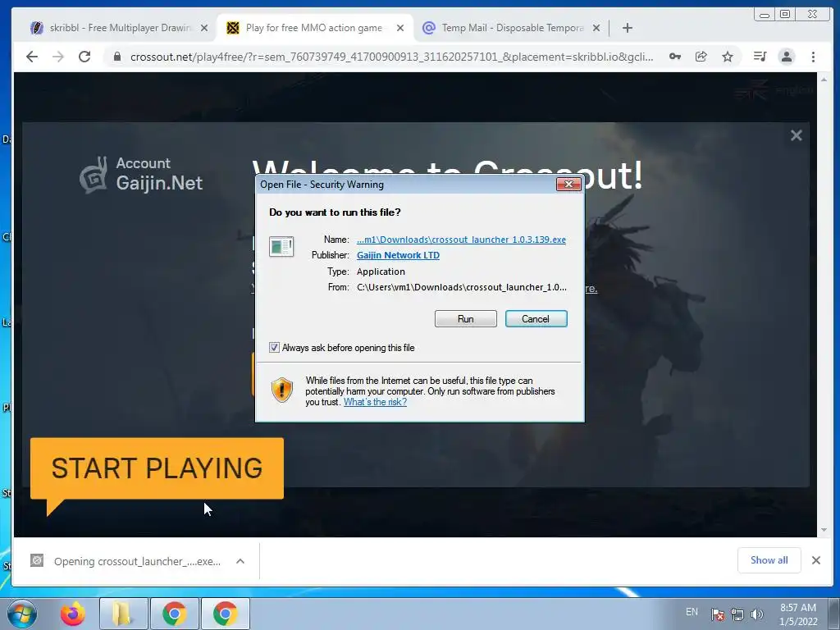Click the security shield warning icon
The image size is (840, 630).
(x=282, y=390)
